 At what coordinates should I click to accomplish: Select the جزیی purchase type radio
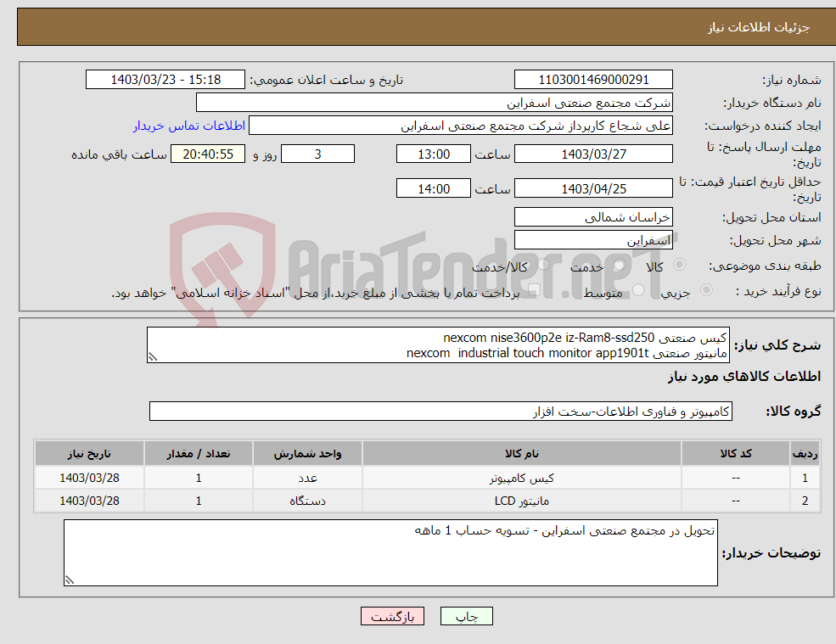tap(706, 290)
